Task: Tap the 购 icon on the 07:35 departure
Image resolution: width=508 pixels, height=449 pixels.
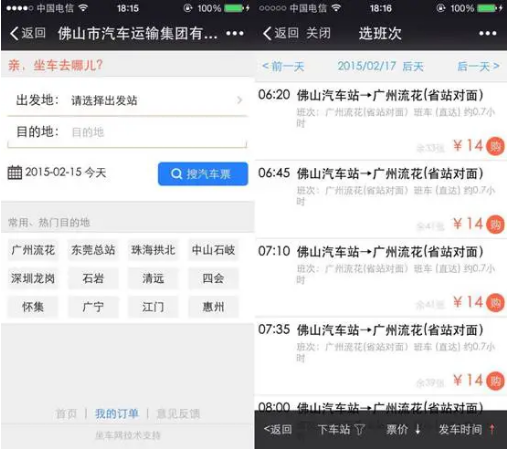Action: click(495, 381)
